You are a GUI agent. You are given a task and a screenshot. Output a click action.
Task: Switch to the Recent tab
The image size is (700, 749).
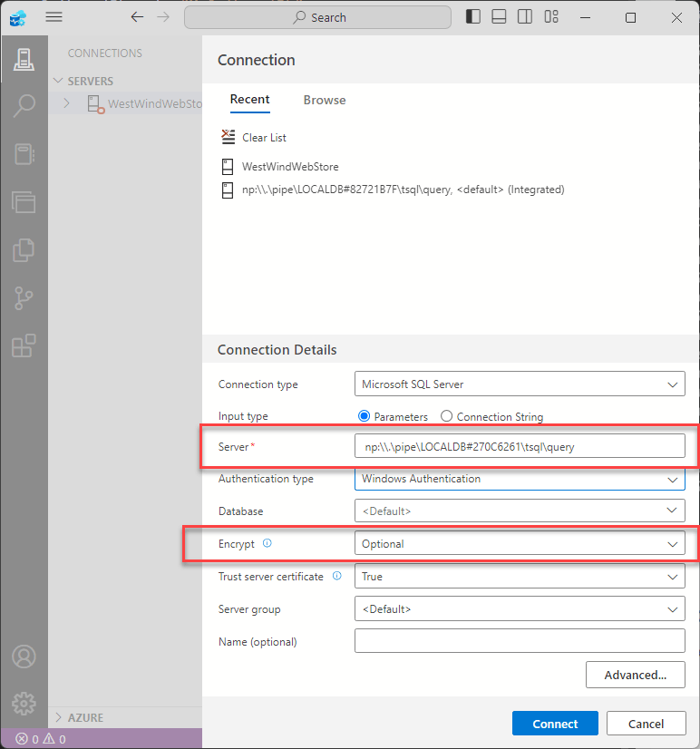point(250,100)
